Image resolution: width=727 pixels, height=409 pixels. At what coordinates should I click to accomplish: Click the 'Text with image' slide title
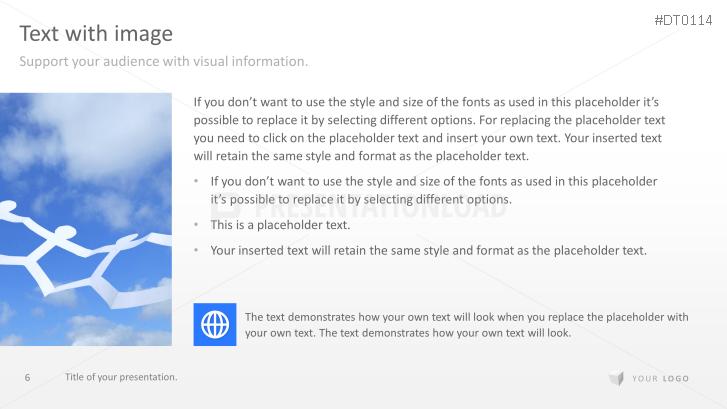tap(96, 34)
